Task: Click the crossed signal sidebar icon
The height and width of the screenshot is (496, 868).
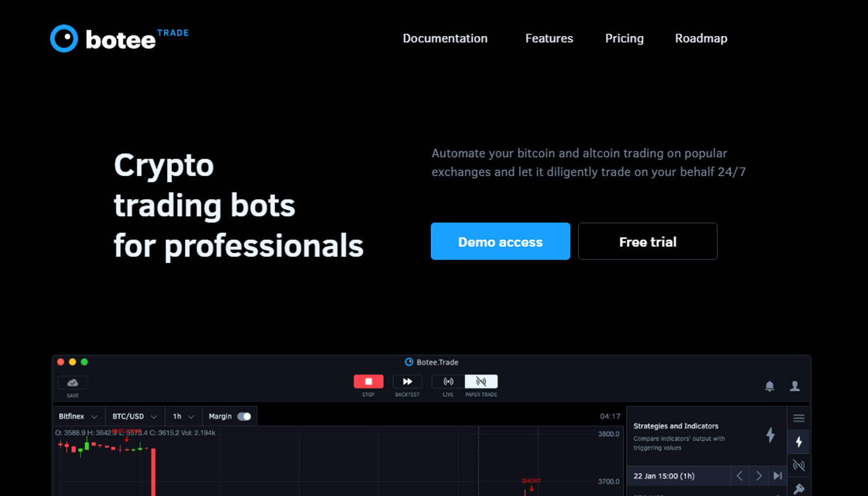Action: pos(799,465)
